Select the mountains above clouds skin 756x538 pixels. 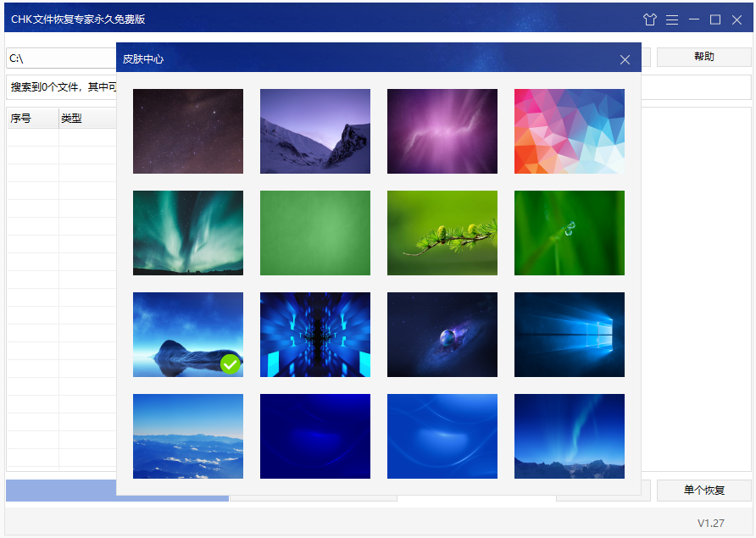tap(188, 436)
